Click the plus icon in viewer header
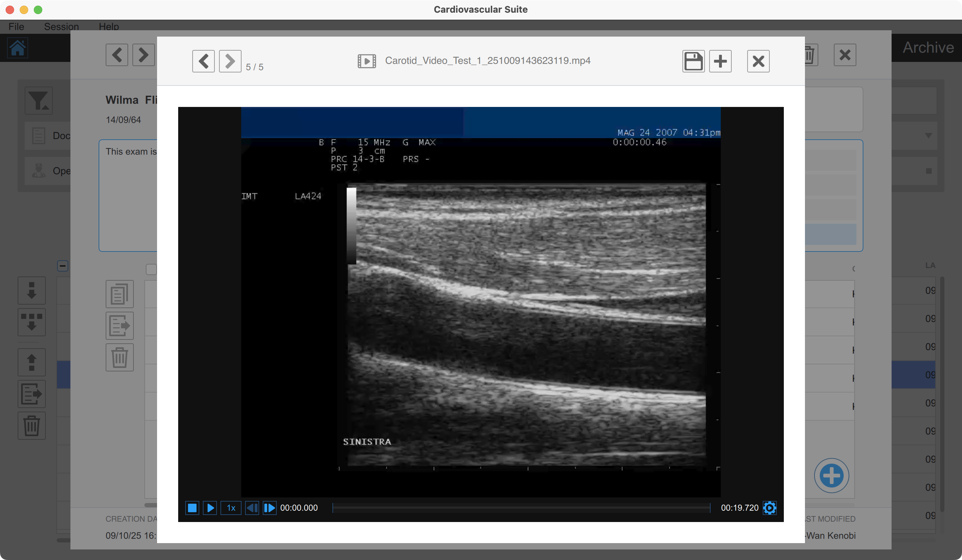Screen dimensions: 962x560 (x=720, y=61)
